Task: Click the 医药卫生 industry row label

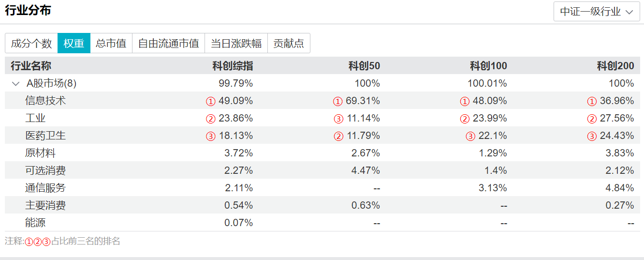Action: (x=45, y=136)
